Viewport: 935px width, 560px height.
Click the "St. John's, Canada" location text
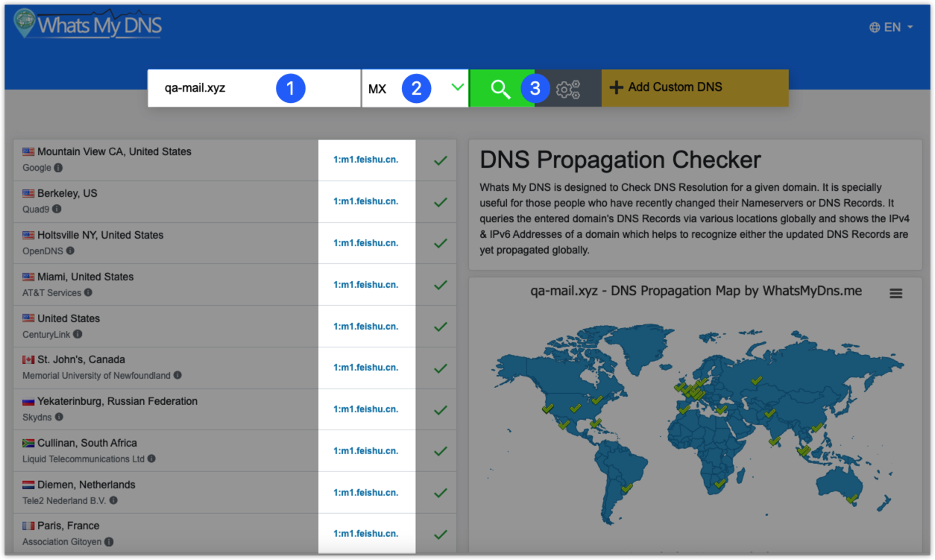tap(81, 359)
